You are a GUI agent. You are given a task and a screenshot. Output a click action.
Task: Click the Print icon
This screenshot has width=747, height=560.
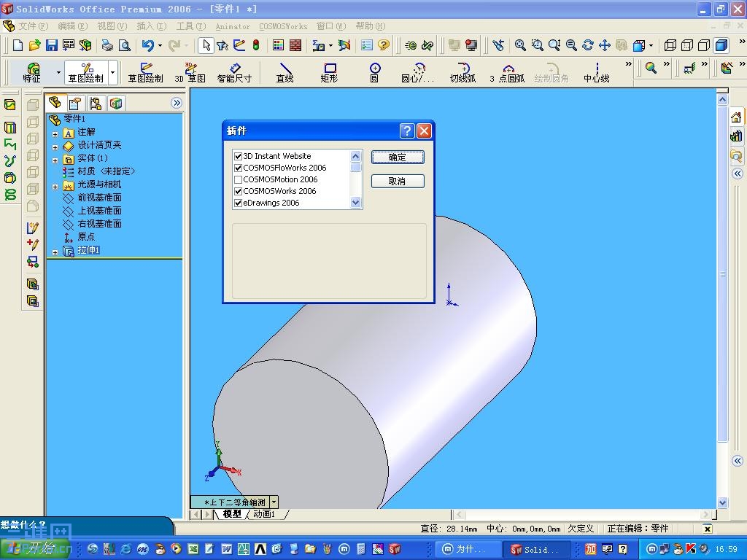click(x=107, y=45)
